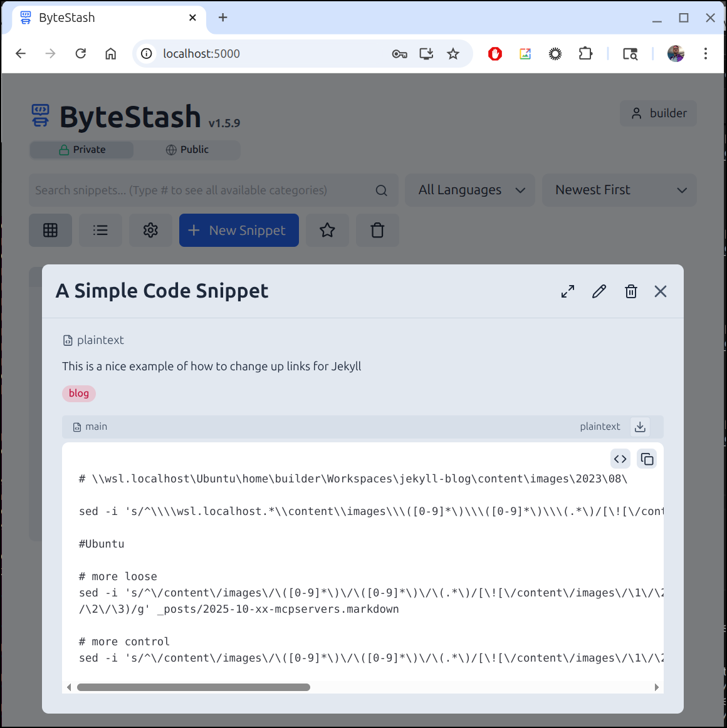The width and height of the screenshot is (727, 728).
Task: Select the Private tab
Action: coord(82,150)
